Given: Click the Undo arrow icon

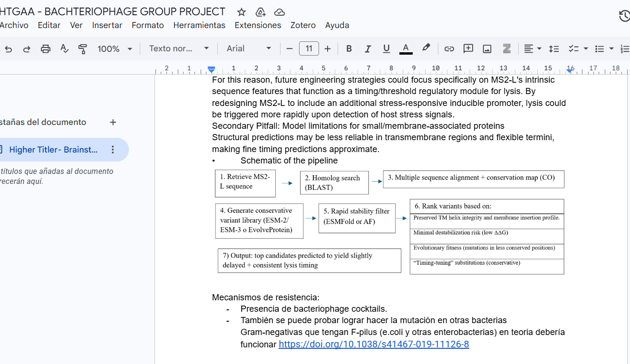Looking at the screenshot, I should tap(9, 48).
